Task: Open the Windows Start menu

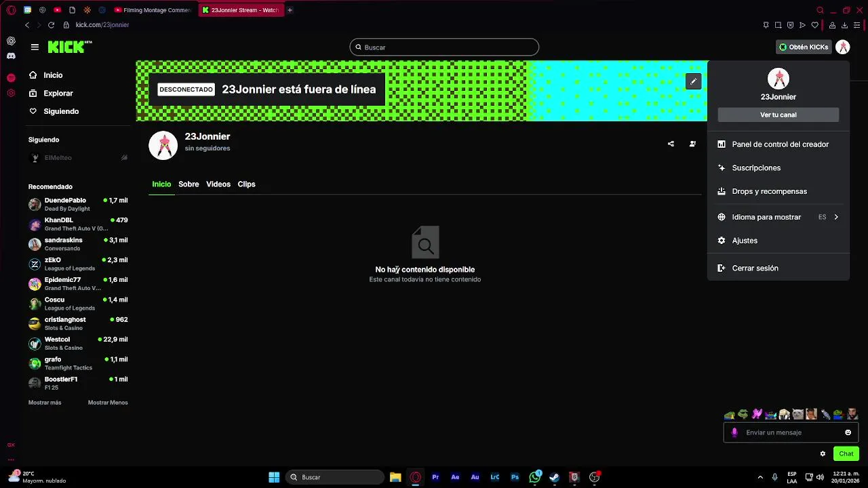Action: point(274,477)
